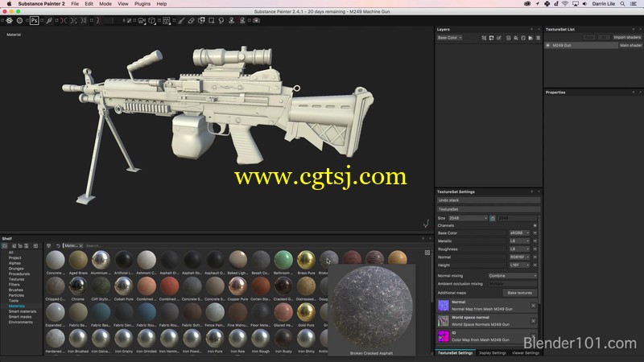Open the Plugins menu

pos(142,4)
